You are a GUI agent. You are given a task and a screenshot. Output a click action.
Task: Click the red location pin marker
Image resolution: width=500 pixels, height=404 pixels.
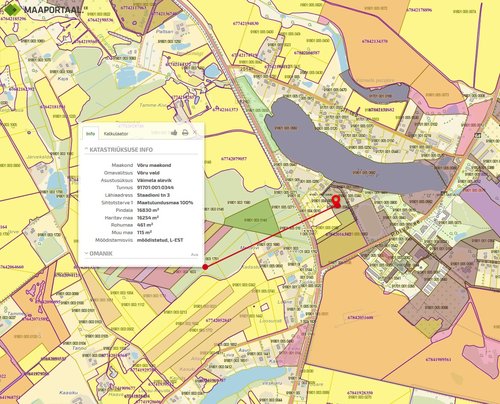(x=336, y=201)
